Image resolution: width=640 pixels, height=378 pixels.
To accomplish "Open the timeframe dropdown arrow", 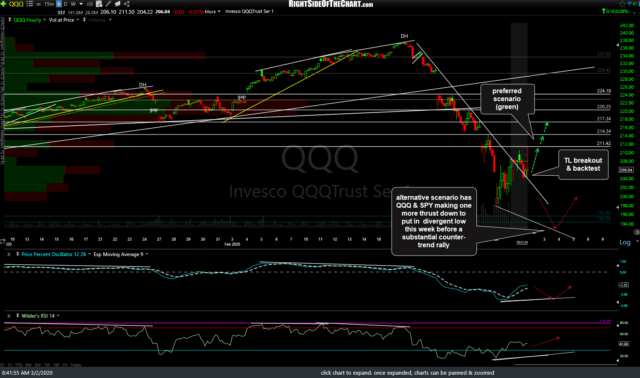I will tap(81, 4).
